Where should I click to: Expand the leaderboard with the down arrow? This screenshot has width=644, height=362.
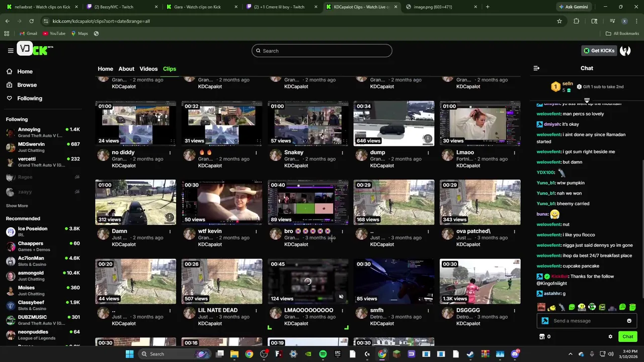(587, 101)
